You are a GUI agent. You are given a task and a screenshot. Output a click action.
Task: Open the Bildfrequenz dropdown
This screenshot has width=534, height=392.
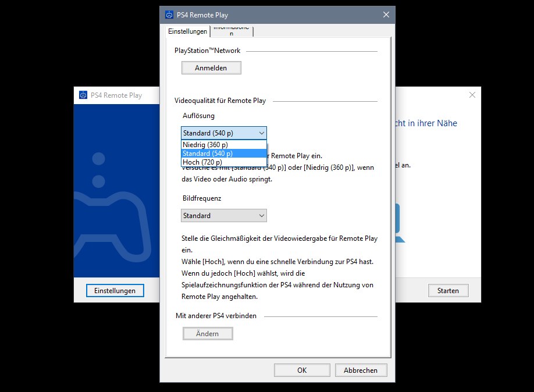224,216
